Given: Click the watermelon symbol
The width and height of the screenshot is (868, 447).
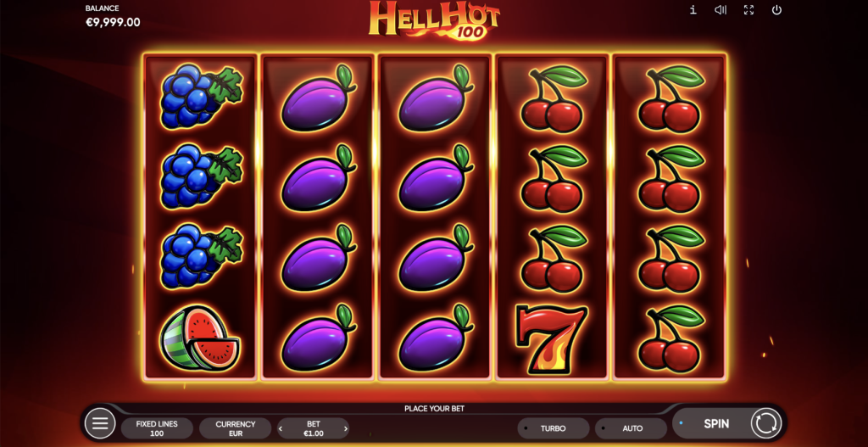Looking at the screenshot, I should pyautogui.click(x=200, y=338).
